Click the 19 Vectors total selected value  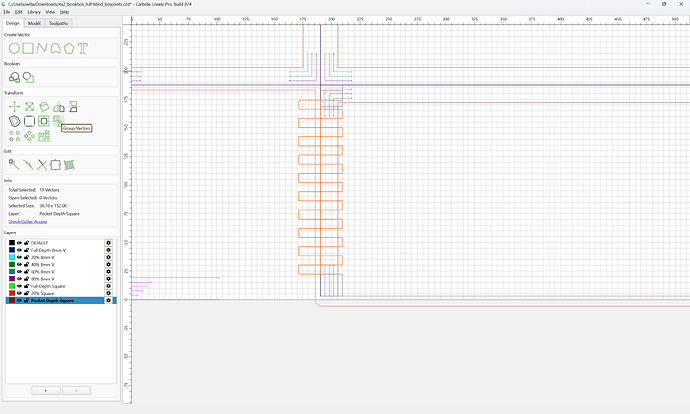tap(49, 190)
